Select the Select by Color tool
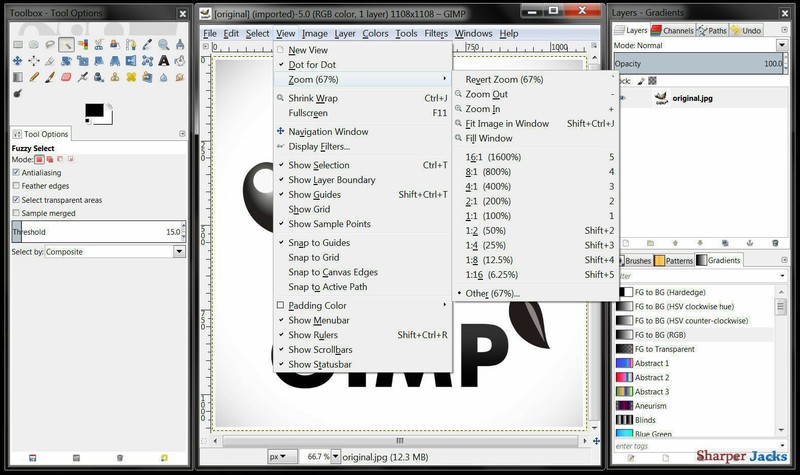Screen dimensions: 800x475 (x=83, y=44)
